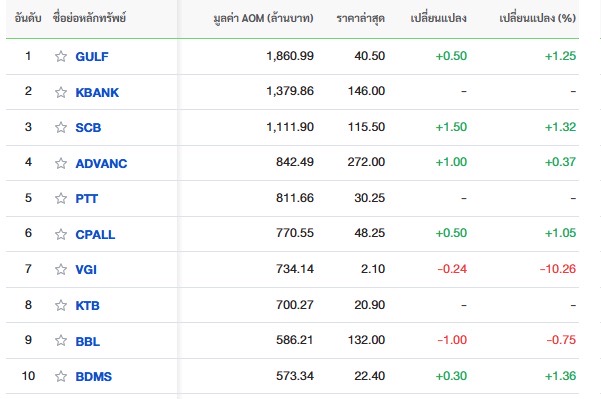
Task: Open KBANK stock symbol link
Action: tap(97, 92)
